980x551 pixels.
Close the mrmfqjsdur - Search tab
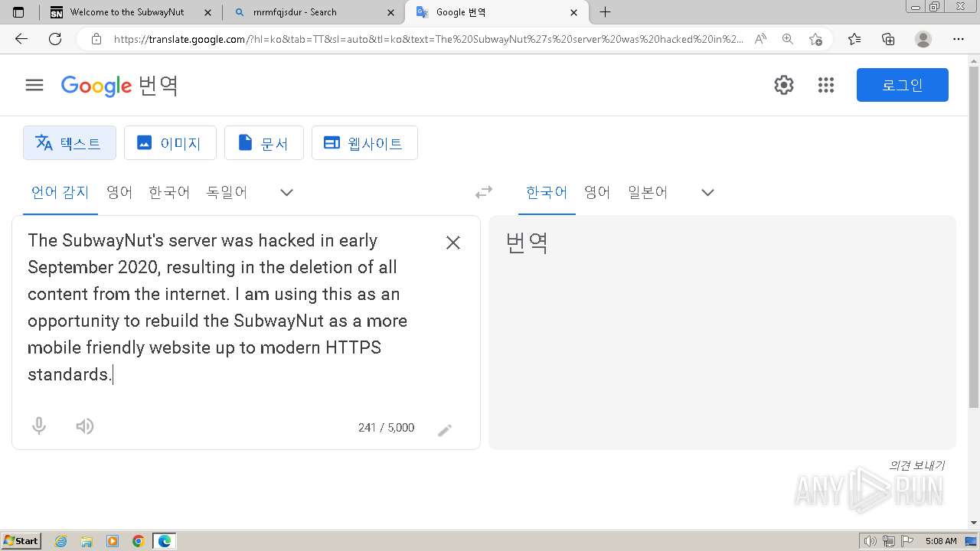(x=391, y=12)
